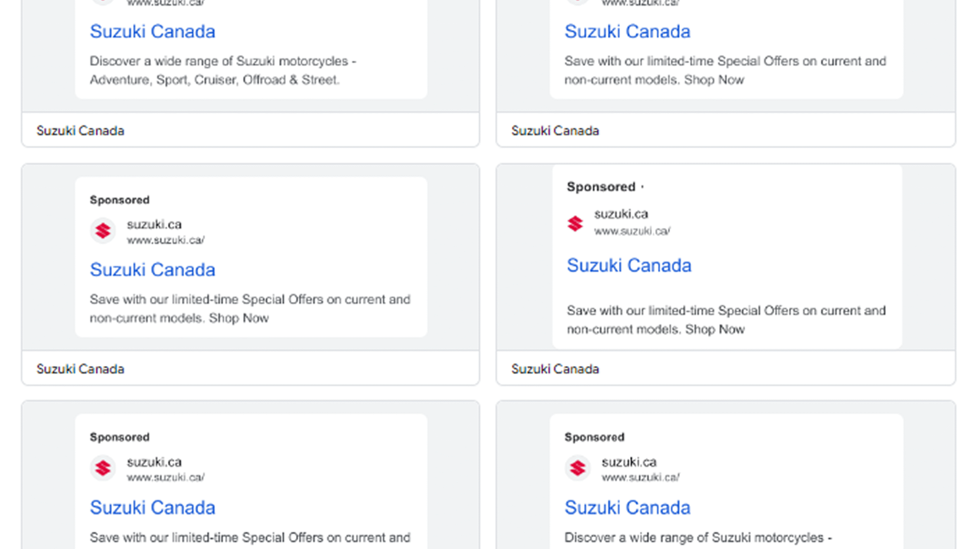Click the Suzuki Canada headline in the bottom-left ad

(152, 508)
